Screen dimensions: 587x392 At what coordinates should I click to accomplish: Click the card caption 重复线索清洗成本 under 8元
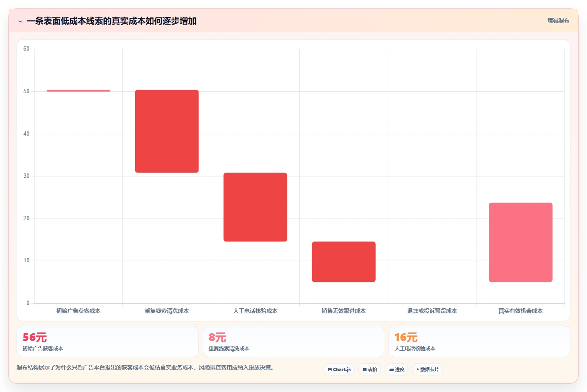point(229,348)
